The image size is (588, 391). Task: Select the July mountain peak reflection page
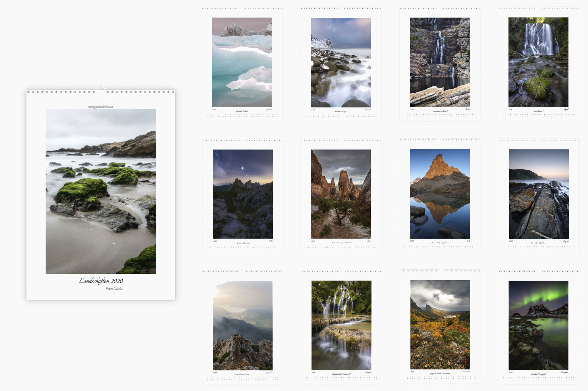tap(440, 194)
